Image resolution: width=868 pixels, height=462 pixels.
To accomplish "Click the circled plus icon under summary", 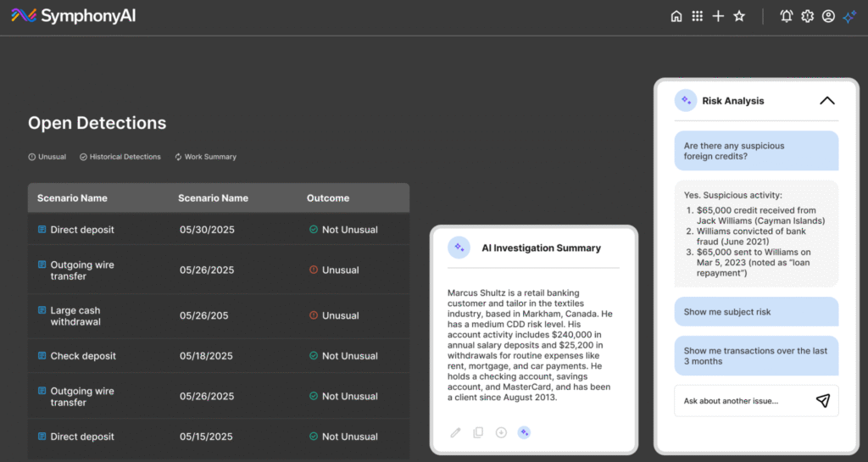I will (501, 432).
